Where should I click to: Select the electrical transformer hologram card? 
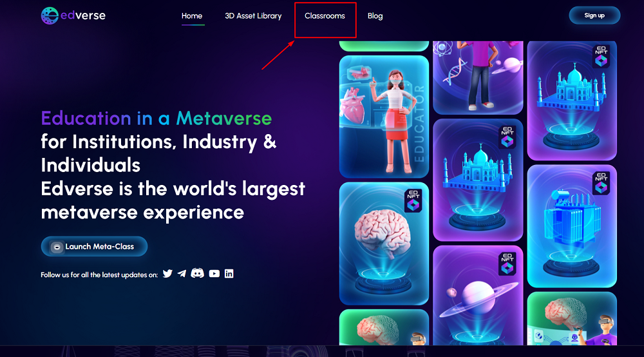572,226
